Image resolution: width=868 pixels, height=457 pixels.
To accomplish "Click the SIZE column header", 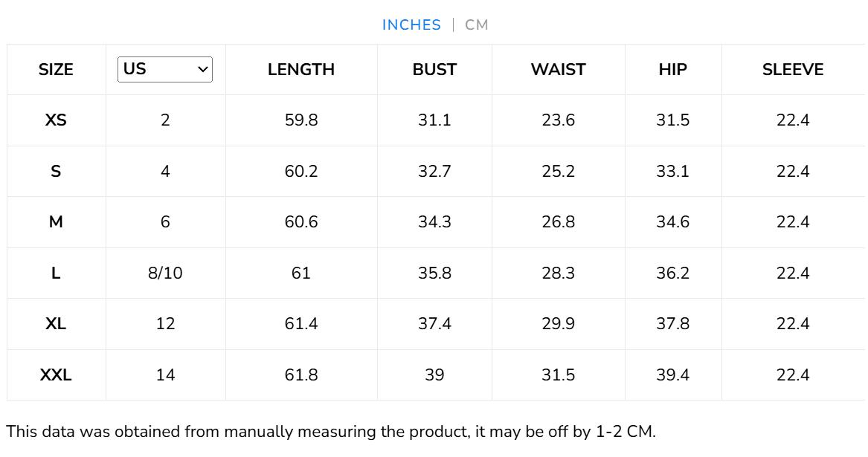I will (56, 70).
